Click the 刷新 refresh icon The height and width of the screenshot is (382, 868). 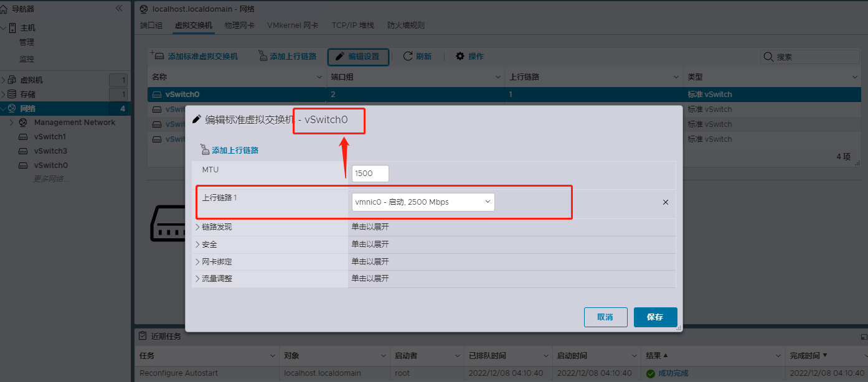coord(407,56)
